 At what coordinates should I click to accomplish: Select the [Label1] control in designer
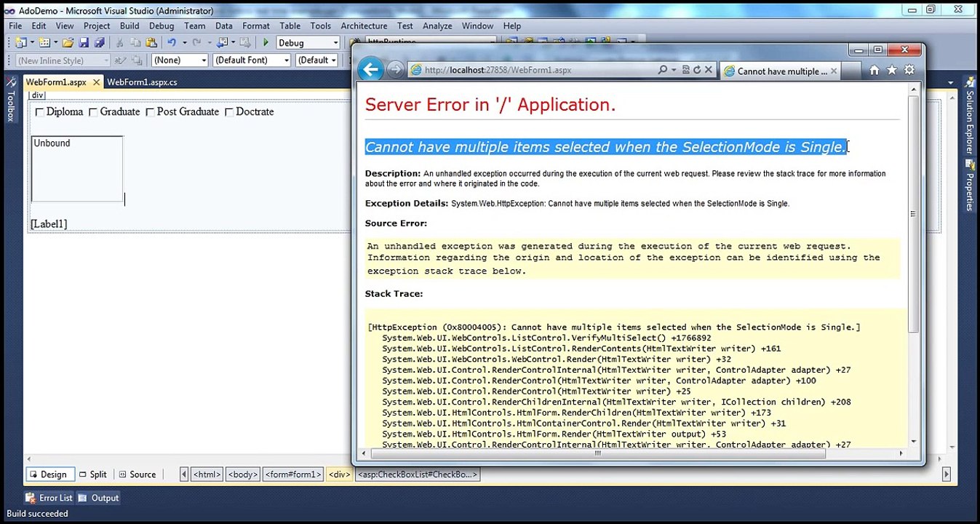point(49,224)
